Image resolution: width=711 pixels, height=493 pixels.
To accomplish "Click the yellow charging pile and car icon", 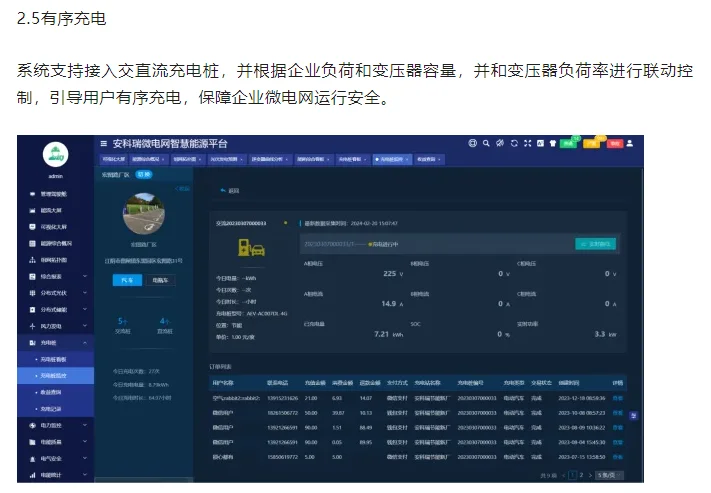I will point(251,248).
